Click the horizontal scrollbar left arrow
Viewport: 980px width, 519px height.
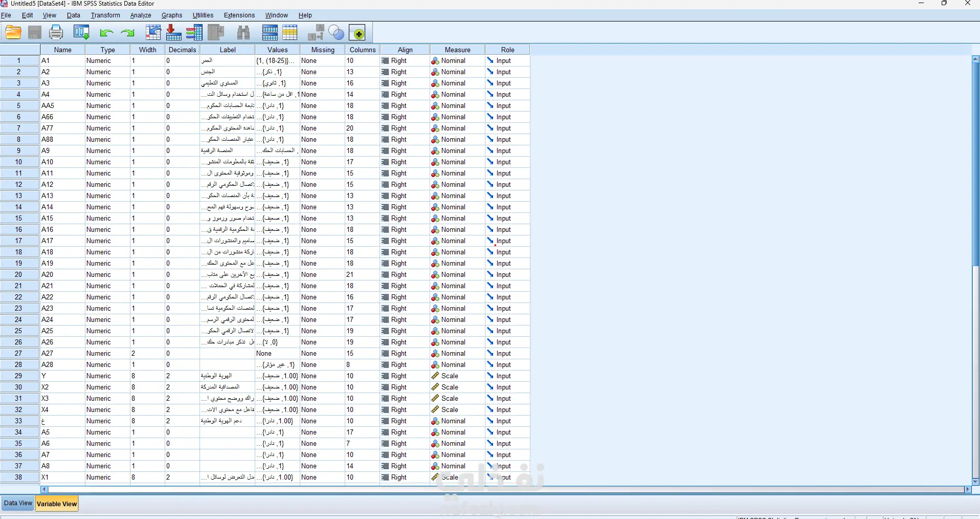pos(44,490)
